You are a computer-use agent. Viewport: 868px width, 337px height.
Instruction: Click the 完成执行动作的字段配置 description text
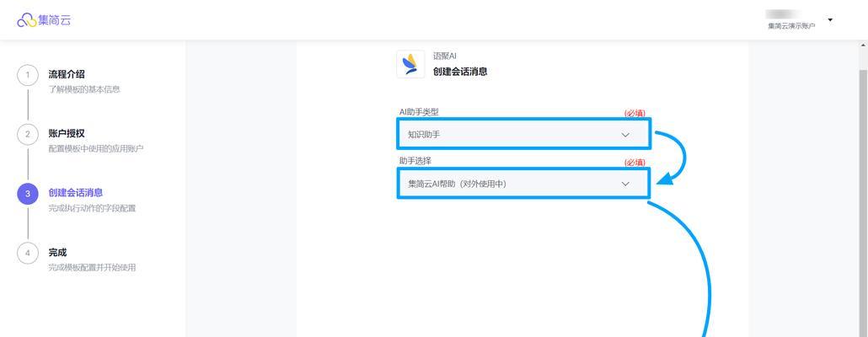coord(92,209)
